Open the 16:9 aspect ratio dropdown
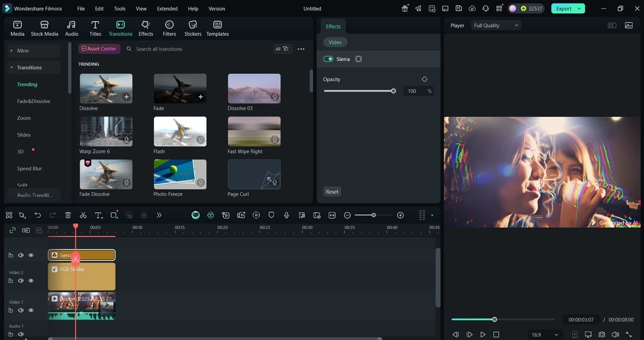Screen dimensions: 644x340 click(544, 335)
